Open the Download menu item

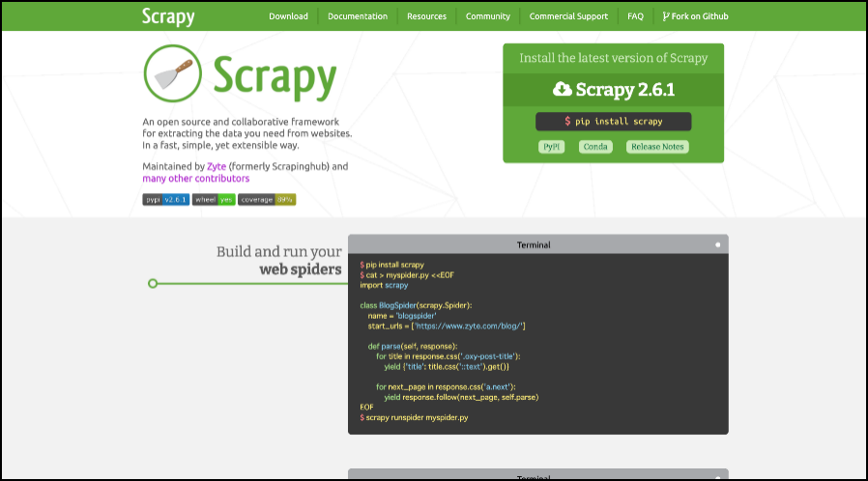288,16
